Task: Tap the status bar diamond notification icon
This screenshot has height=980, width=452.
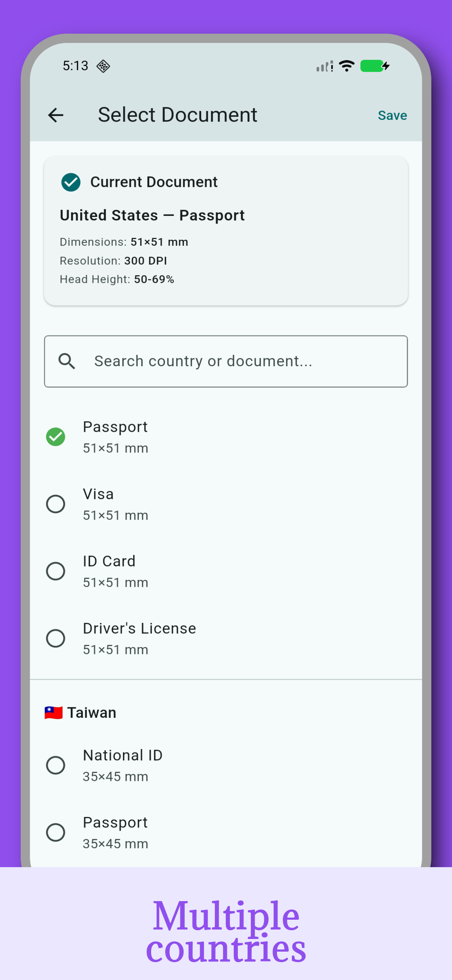Action: pyautogui.click(x=103, y=66)
